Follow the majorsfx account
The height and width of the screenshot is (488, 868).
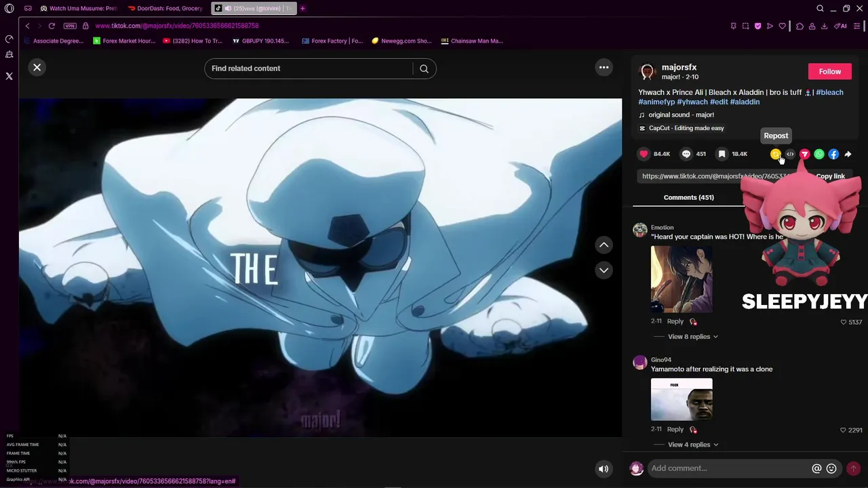tap(829, 71)
